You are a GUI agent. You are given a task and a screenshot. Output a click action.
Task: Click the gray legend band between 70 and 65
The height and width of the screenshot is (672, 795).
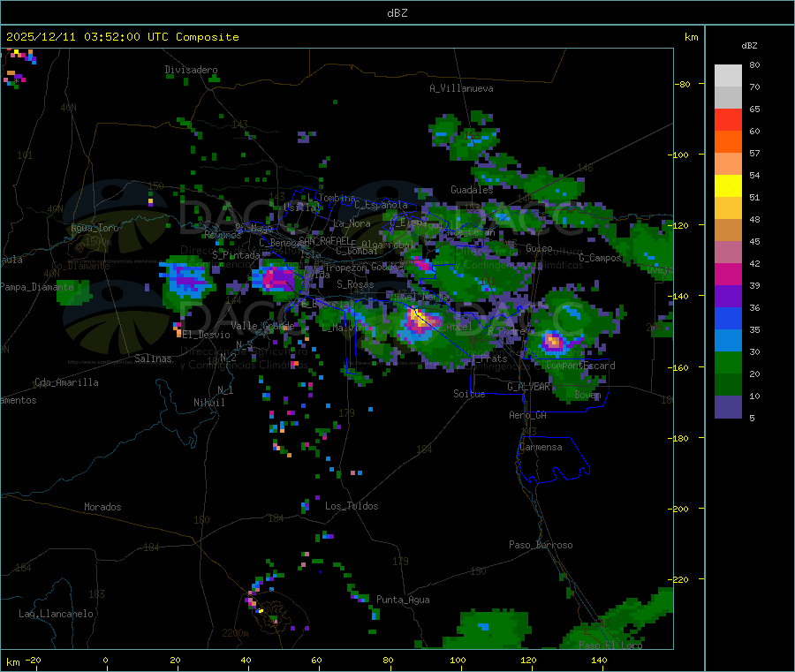pos(728,98)
